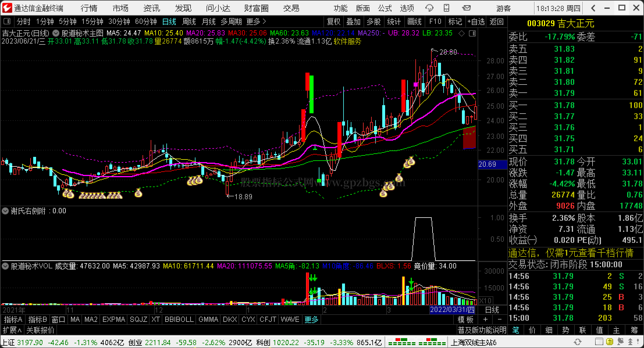Viewport: 644px width, 348px height.
Task: Click the gold coin icon in status bar
Action: click(610, 342)
